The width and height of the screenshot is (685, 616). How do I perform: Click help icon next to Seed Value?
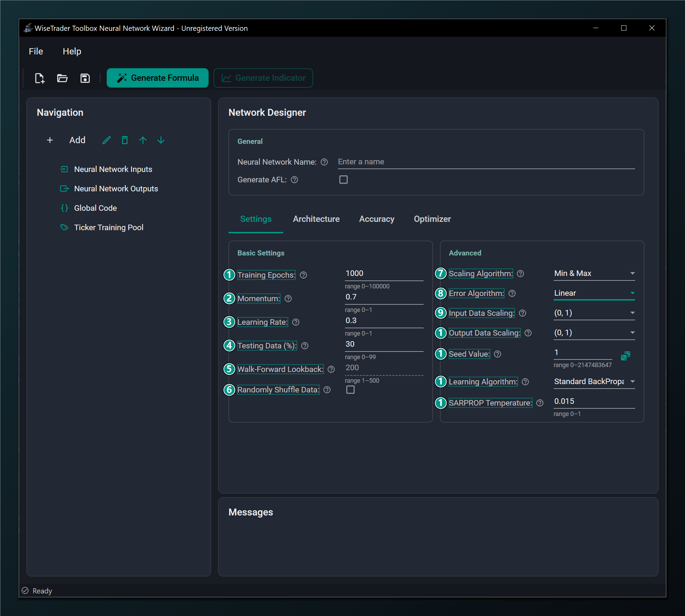(x=497, y=354)
